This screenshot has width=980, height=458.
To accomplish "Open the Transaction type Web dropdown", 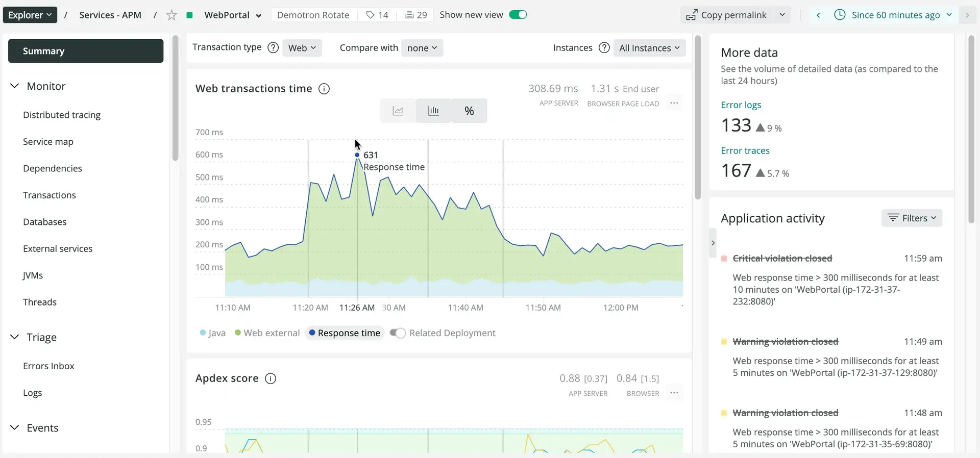I will (x=302, y=48).
